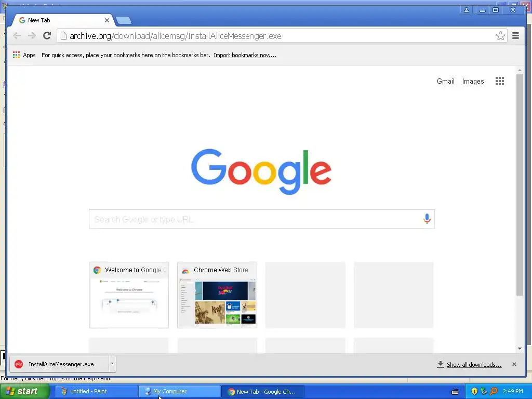The height and width of the screenshot is (399, 532).
Task: Click the Chrome back arrow
Action: pyautogui.click(x=17, y=36)
